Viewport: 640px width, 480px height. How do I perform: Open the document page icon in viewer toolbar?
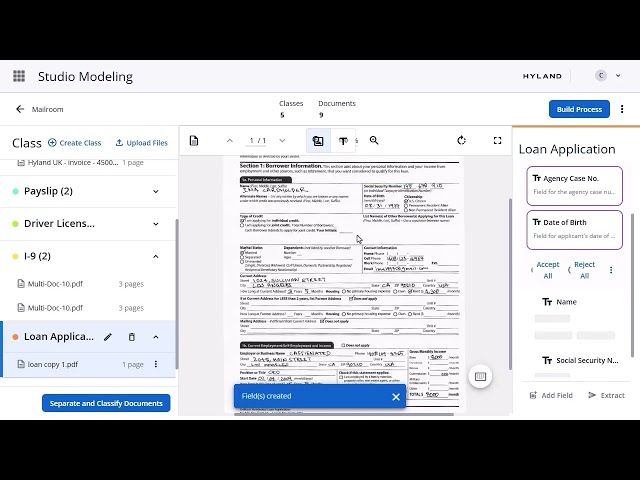194,141
